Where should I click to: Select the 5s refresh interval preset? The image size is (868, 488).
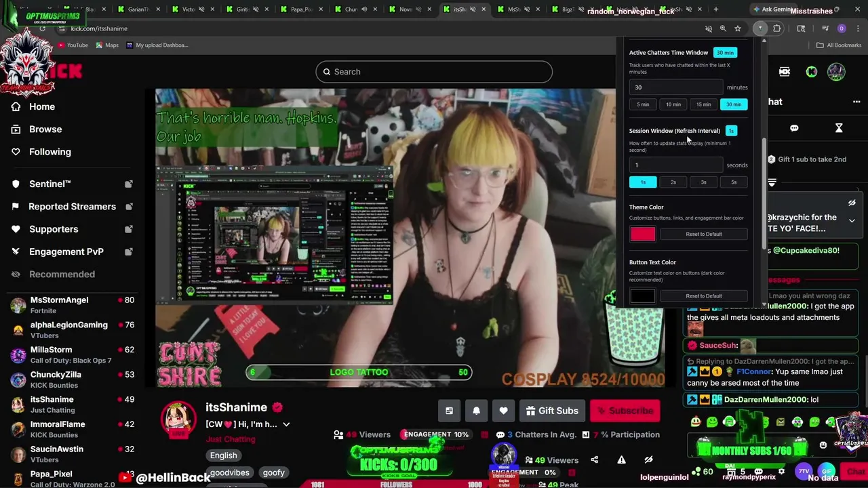coord(734,182)
